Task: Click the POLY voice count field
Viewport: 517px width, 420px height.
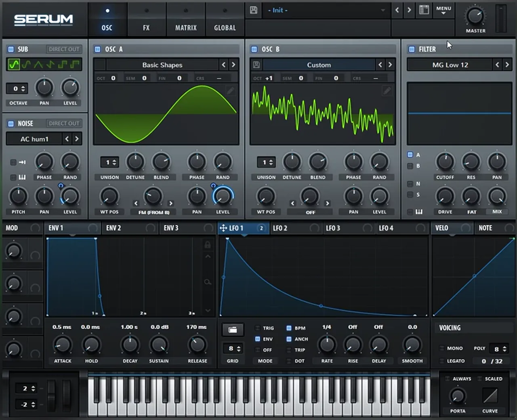Action: point(499,349)
